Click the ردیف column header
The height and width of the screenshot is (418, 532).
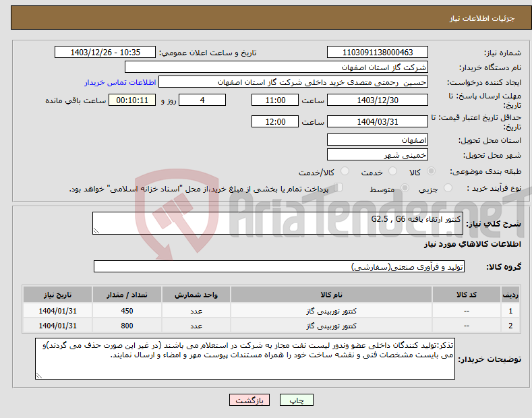click(x=510, y=295)
